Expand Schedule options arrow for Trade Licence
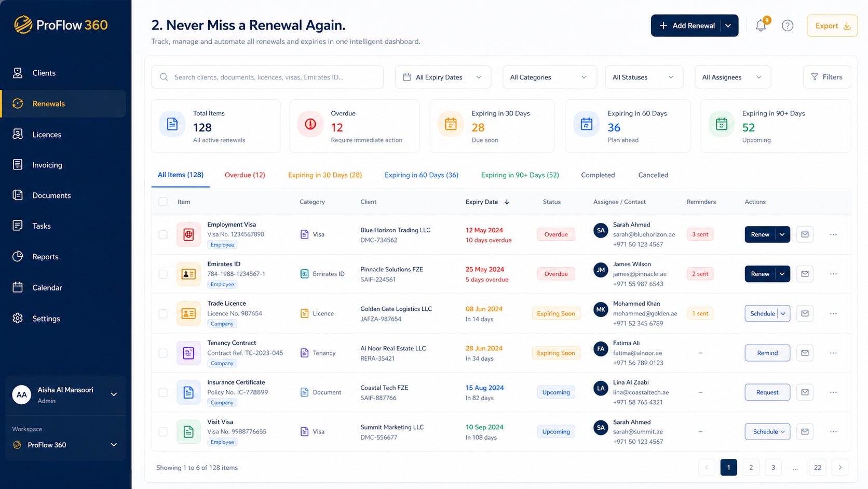The image size is (868, 489). coord(783,313)
